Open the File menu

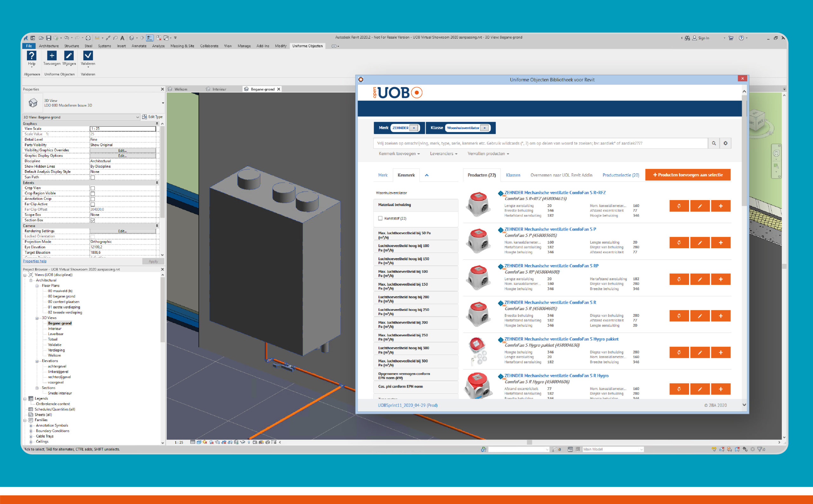tap(29, 46)
